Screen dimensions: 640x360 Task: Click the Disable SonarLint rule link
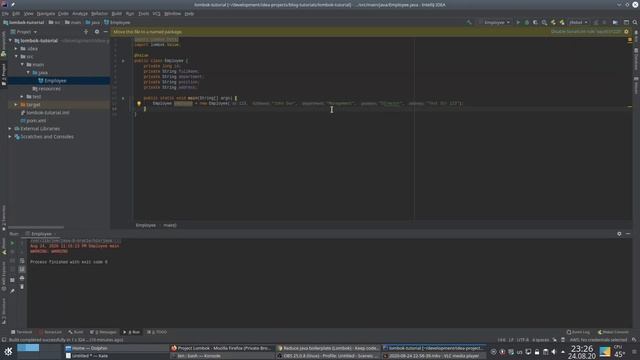[x=586, y=31]
